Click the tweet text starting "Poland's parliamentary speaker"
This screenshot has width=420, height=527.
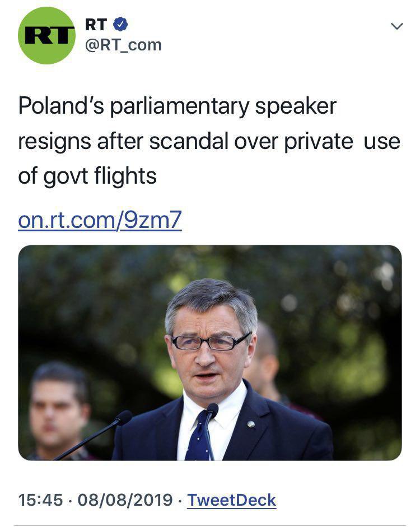(x=177, y=106)
